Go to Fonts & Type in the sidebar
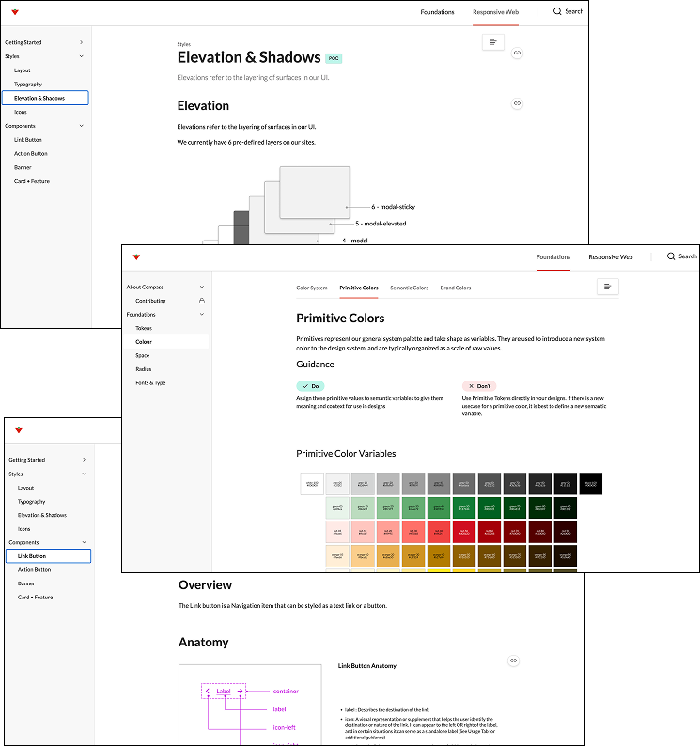This screenshot has height=746, width=700. tap(150, 383)
